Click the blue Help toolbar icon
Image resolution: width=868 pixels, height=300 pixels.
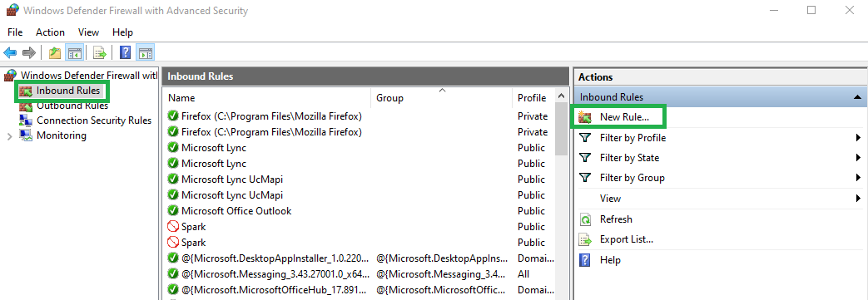(x=125, y=53)
